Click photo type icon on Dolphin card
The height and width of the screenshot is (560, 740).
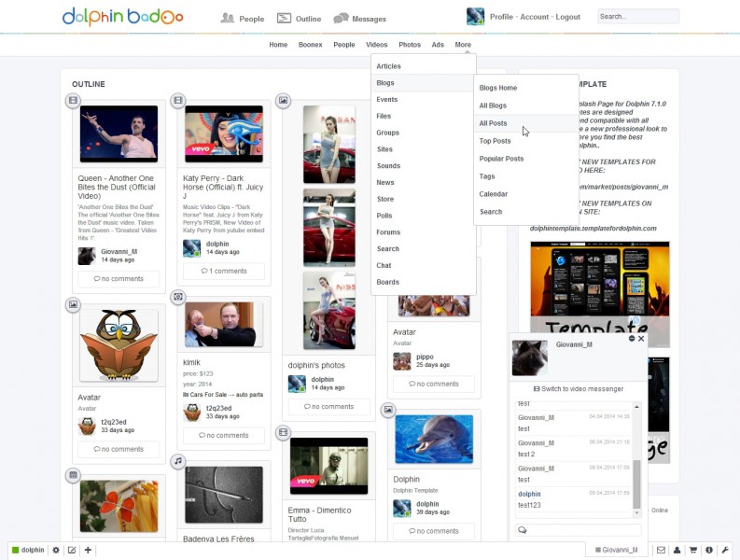(388, 410)
